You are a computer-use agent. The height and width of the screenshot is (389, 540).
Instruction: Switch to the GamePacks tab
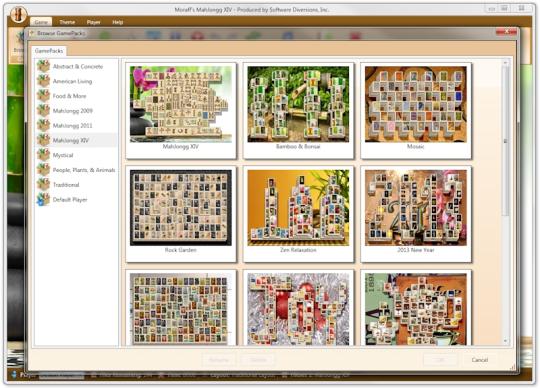click(x=49, y=51)
